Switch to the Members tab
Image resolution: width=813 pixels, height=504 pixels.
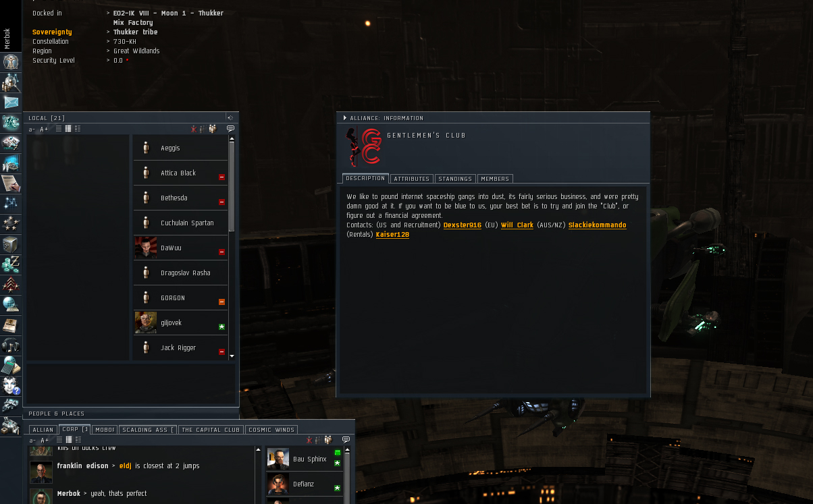[495, 179]
